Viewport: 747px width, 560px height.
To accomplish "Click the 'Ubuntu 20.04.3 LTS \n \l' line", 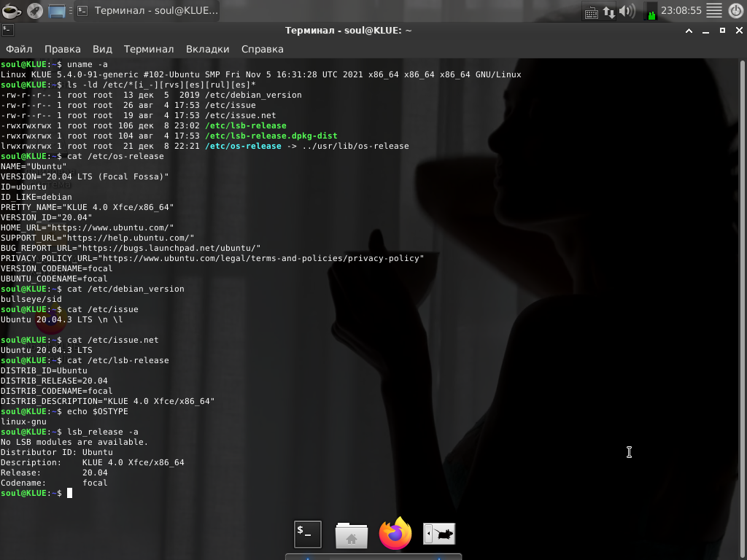I will pos(61,319).
